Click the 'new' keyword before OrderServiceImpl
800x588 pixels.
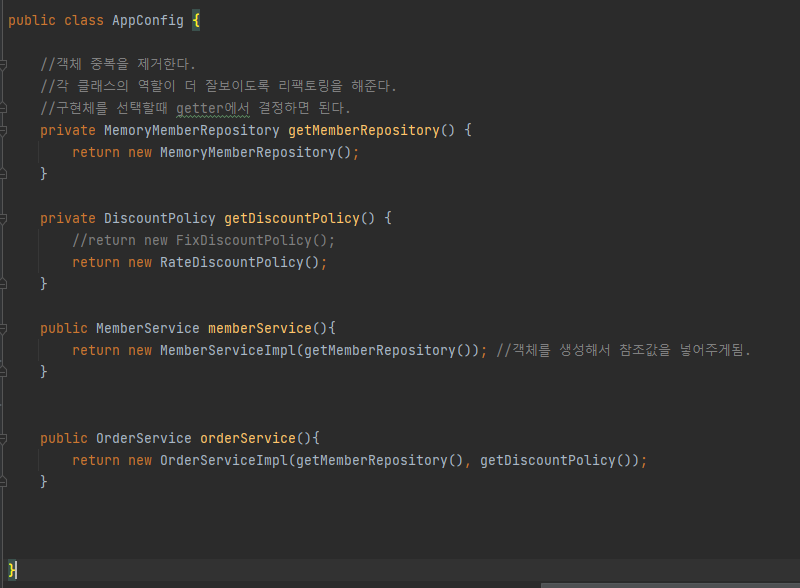click(140, 460)
